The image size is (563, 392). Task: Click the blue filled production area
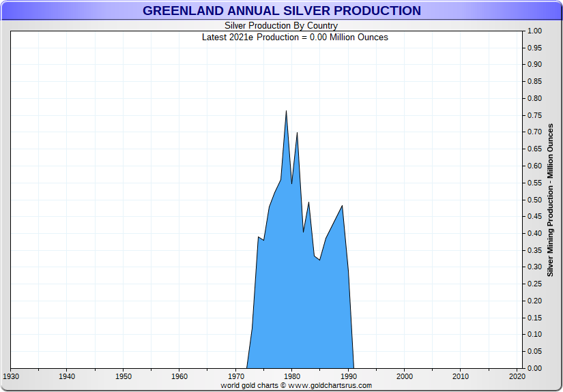click(300, 293)
